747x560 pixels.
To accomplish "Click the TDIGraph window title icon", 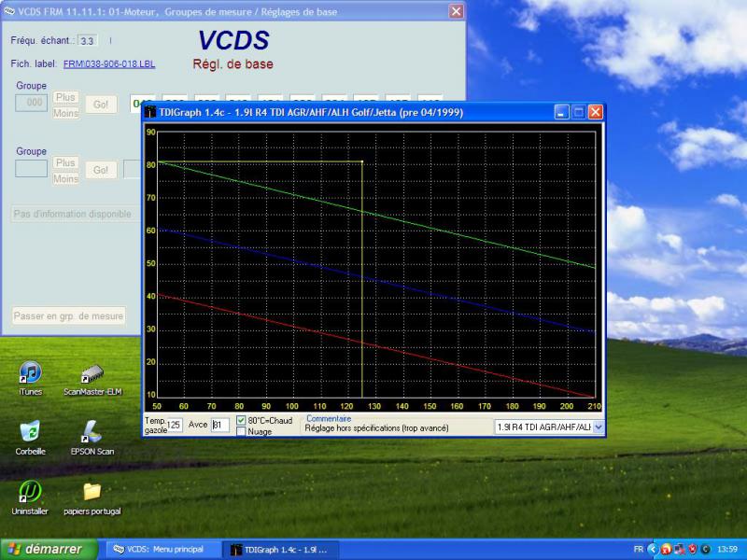I will [x=151, y=112].
